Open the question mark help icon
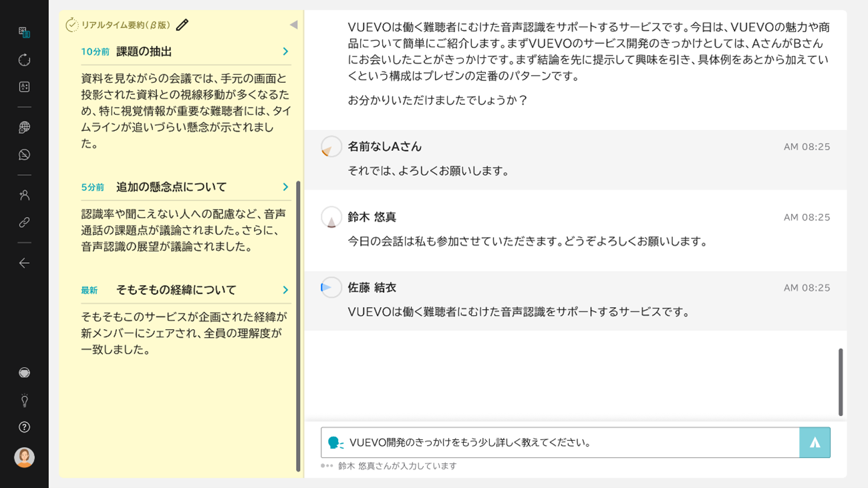 [x=24, y=427]
